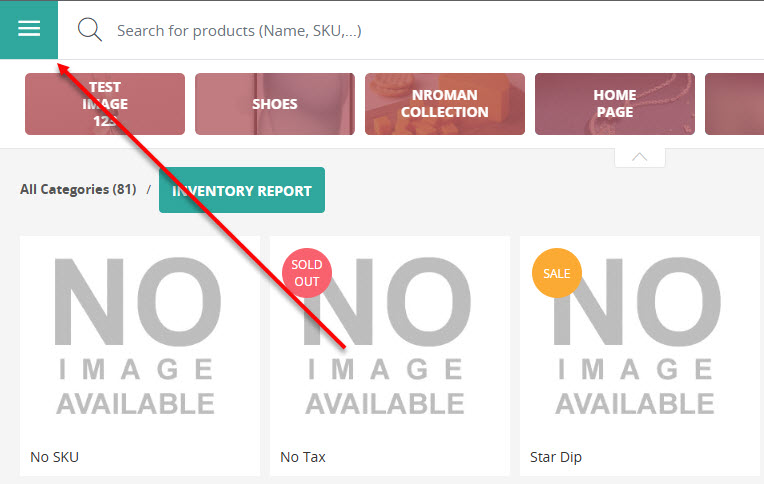Select the No SKU product card
The width and height of the screenshot is (764, 484).
pyautogui.click(x=140, y=356)
